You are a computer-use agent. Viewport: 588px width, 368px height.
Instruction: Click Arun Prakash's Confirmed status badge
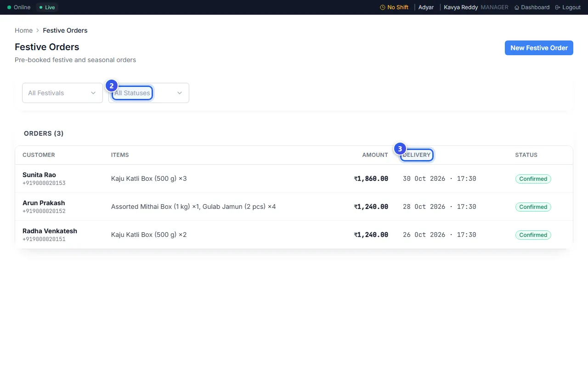(x=533, y=207)
